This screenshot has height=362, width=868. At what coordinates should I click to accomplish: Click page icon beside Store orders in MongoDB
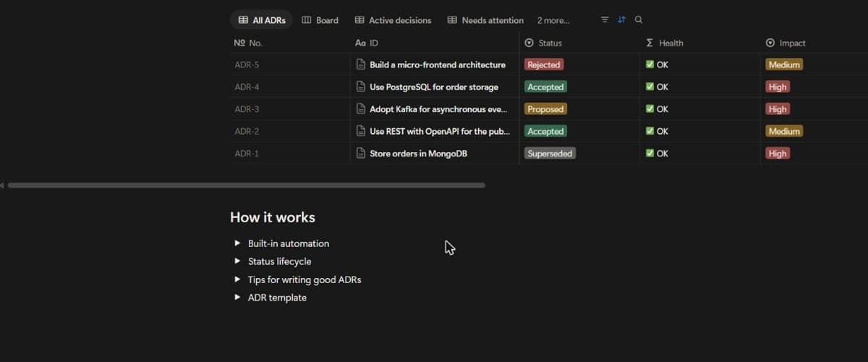coord(361,153)
